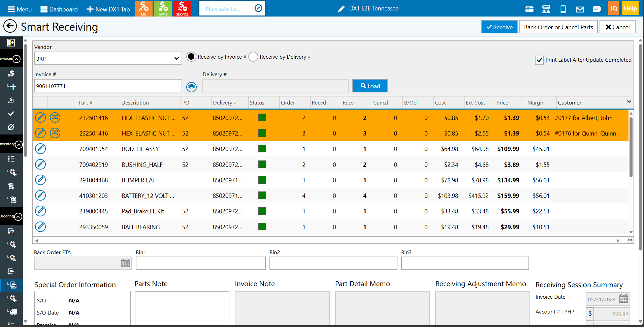Edit the BALL BEARING row via pencil
Viewport: 644px width, 327px height.
click(x=40, y=227)
